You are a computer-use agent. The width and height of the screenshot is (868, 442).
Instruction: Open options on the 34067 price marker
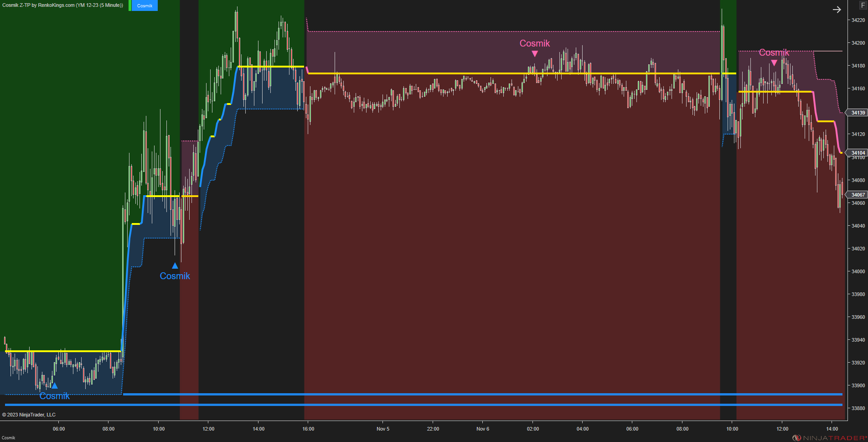point(857,195)
